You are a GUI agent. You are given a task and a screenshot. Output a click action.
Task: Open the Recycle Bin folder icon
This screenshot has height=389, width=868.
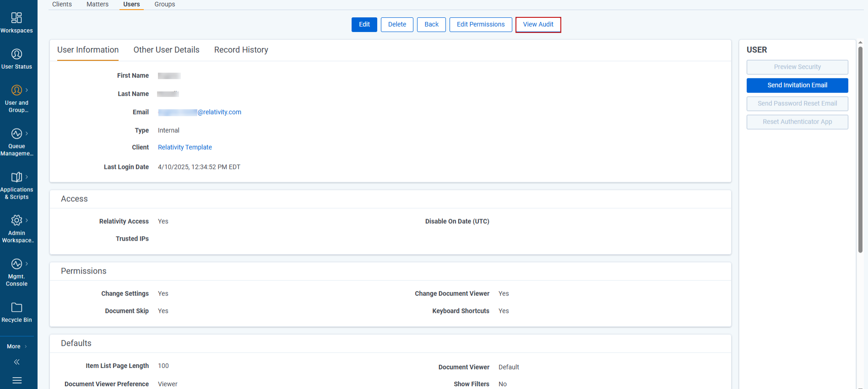(16, 307)
